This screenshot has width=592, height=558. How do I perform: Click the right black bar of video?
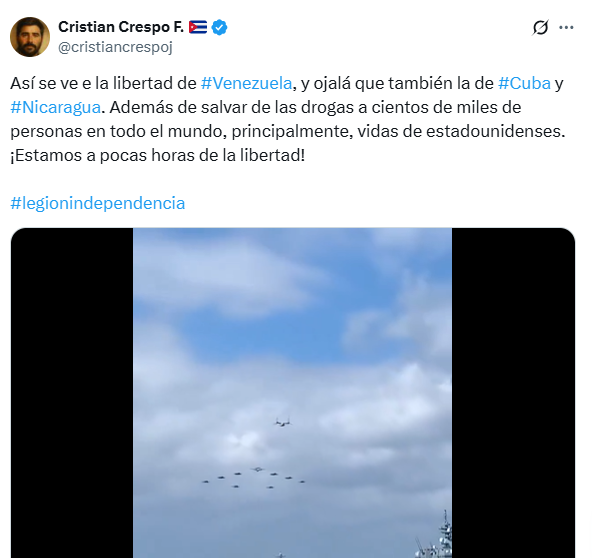(x=513, y=393)
